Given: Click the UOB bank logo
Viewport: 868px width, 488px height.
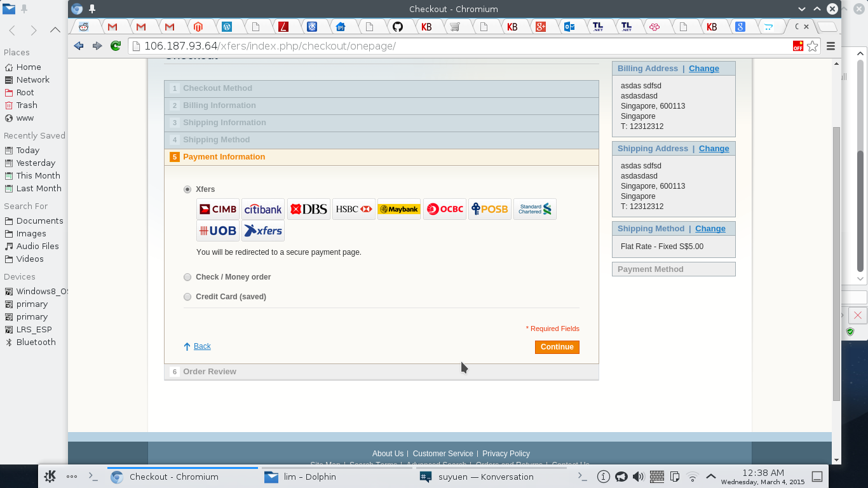Looking at the screenshot, I should pos(218,231).
